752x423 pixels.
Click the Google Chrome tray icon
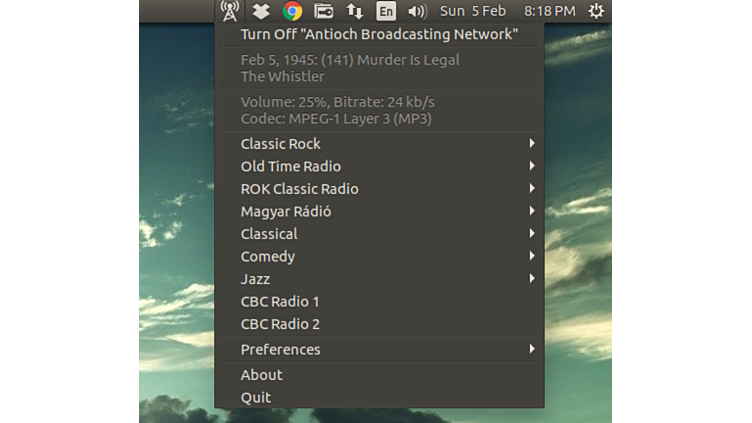(x=292, y=11)
